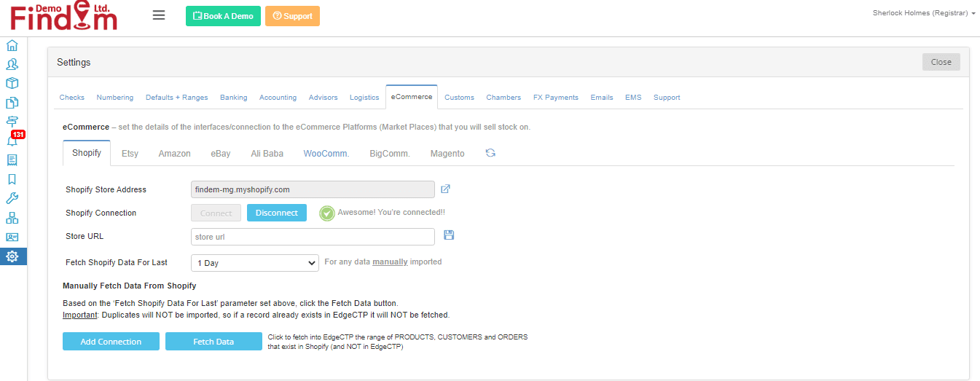Click the Shopify Store Address field
The image size is (980, 381).
tap(313, 189)
